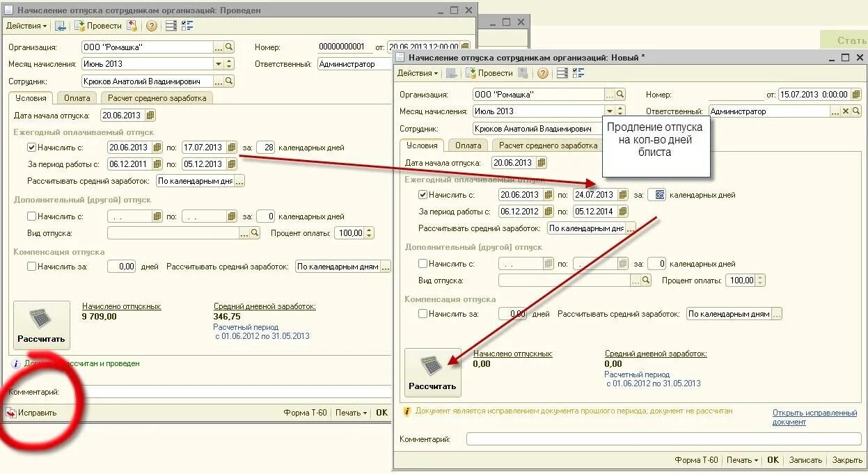Viewport: 868px width, 474px height.
Task: Click the settings checklist icon in Проведен toolbar
Action: 187,26
